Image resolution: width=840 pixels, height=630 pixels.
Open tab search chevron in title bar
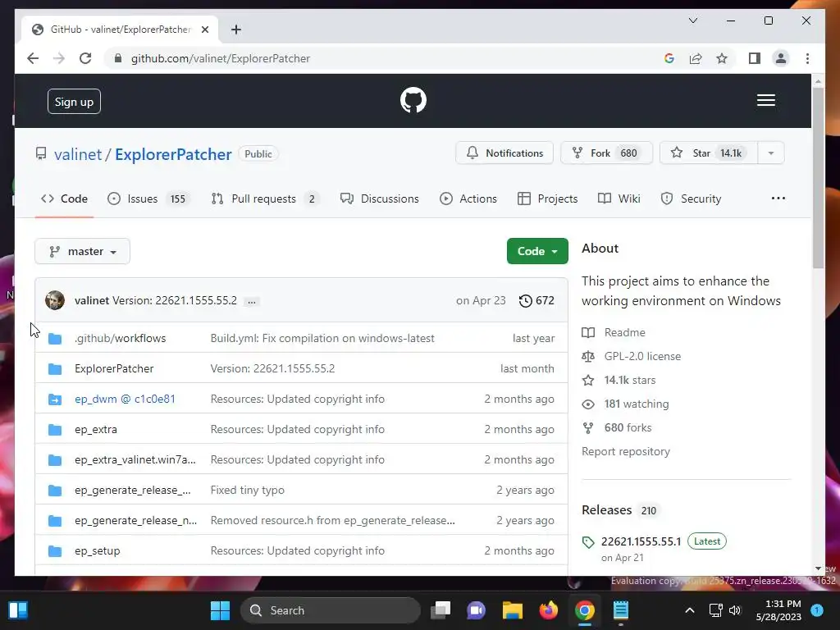coord(692,21)
